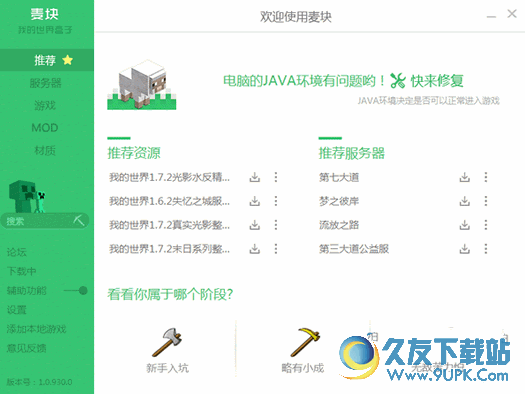This screenshot has height=394, width=525.
Task: Download the 梦之彼岸 server
Action: coord(464,201)
